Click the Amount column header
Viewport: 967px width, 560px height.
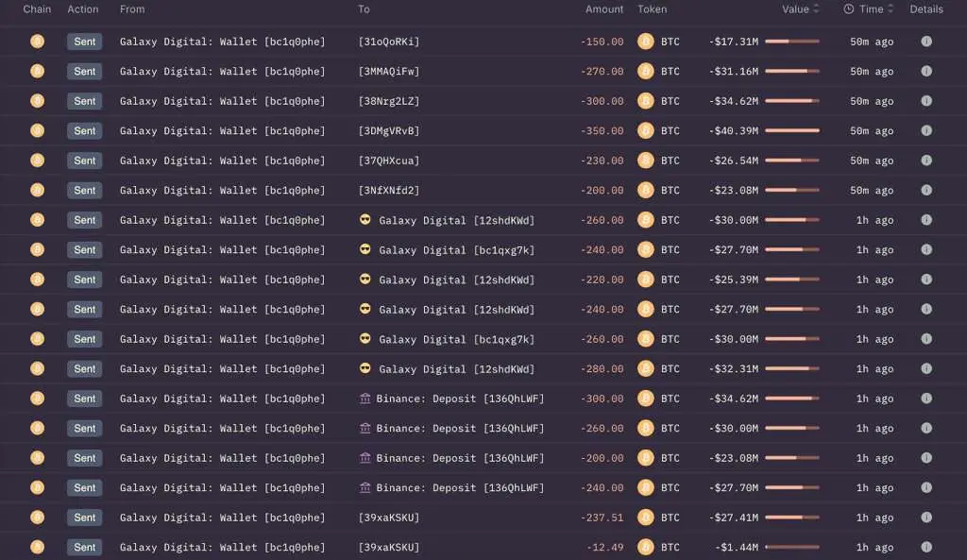(x=604, y=9)
